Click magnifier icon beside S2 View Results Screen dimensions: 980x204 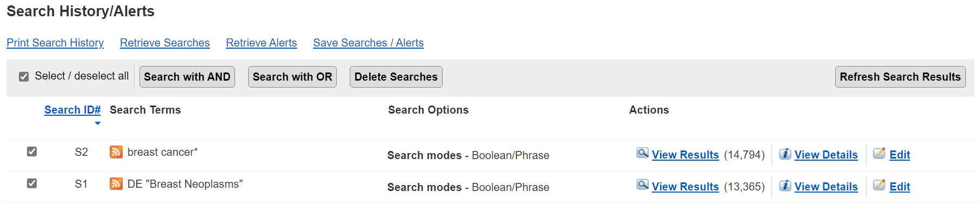click(642, 153)
